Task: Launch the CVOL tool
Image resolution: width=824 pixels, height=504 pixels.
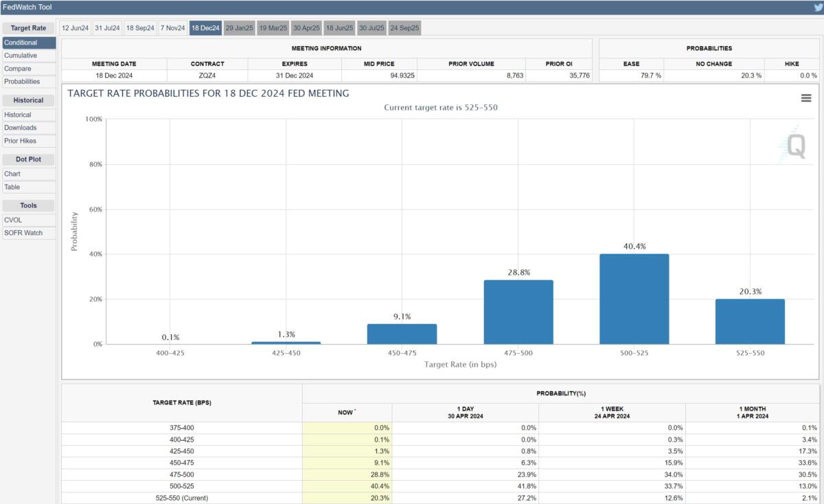Action: coord(13,220)
